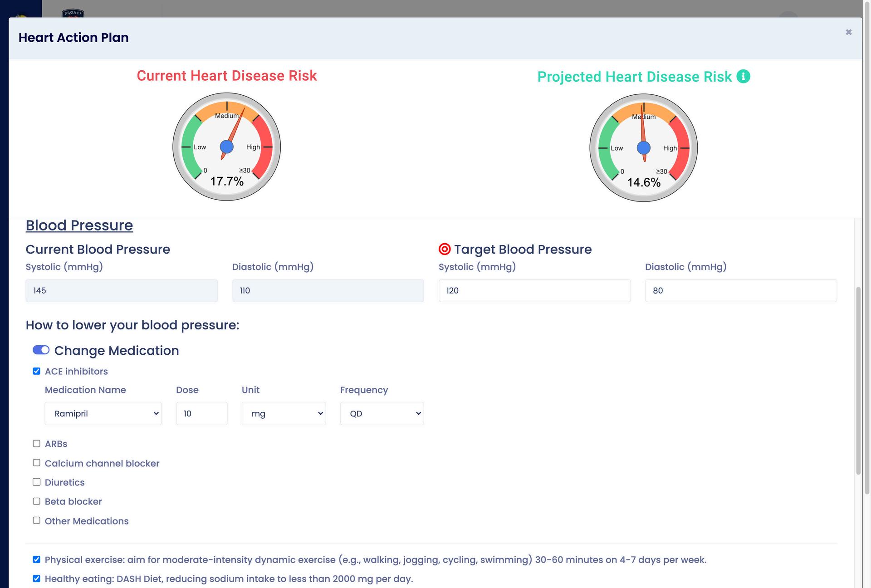This screenshot has width=871, height=588.
Task: Open the mg unit dropdown
Action: 284,413
